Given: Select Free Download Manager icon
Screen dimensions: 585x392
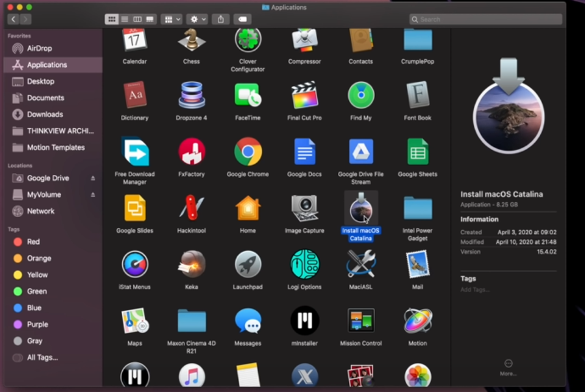Looking at the screenshot, I should point(135,151).
